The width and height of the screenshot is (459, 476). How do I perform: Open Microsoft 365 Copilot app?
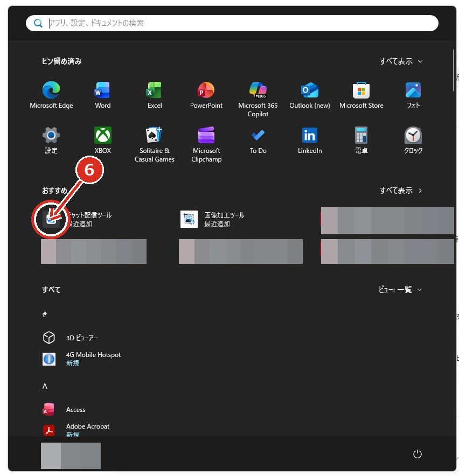point(258,99)
